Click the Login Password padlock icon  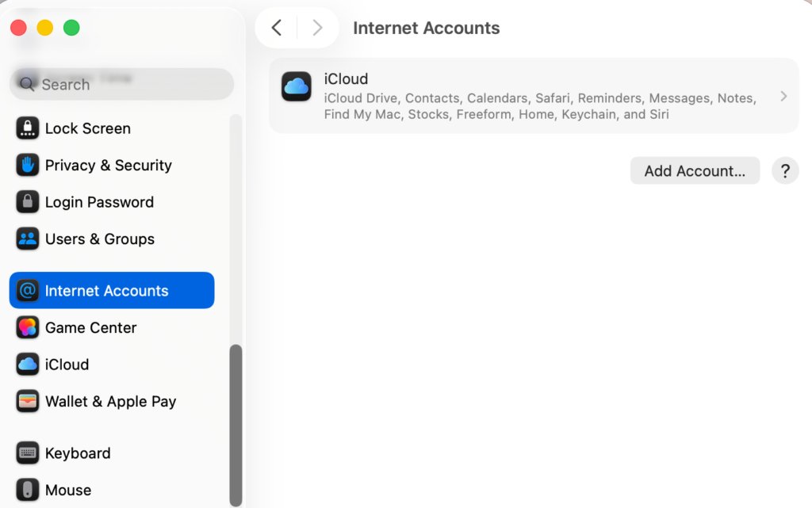coord(27,202)
